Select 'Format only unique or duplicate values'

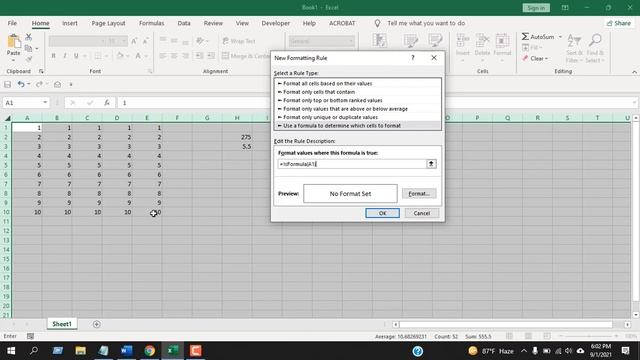[358, 117]
